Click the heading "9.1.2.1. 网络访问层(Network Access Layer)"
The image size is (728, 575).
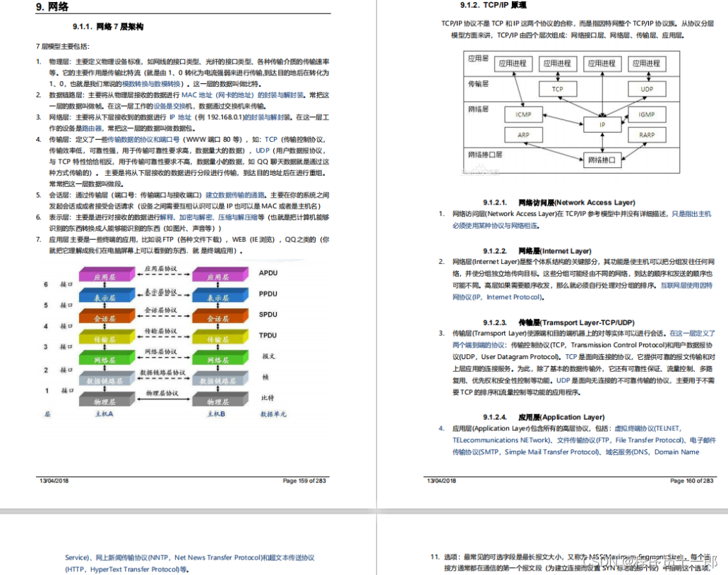(559, 202)
